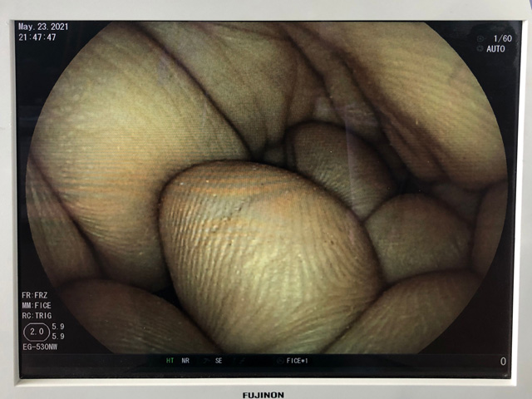532x399 pixels.
Task: Click the NR noise reduction indicator
Action: (185, 361)
